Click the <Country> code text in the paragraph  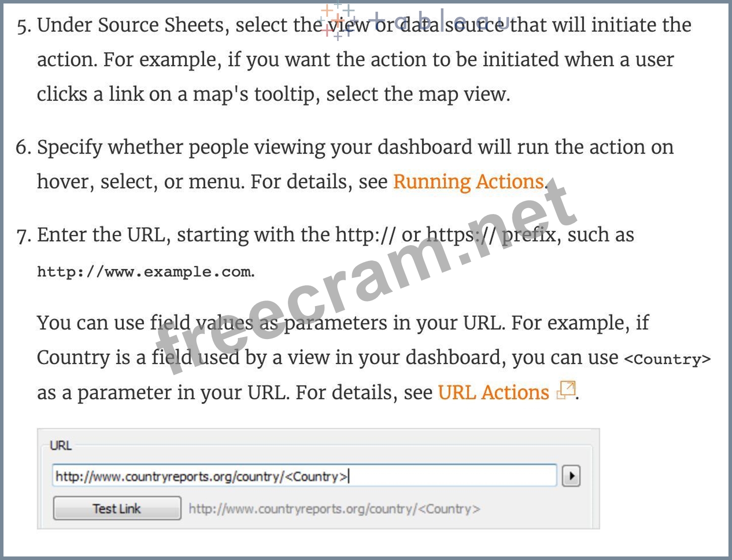pyautogui.click(x=667, y=359)
